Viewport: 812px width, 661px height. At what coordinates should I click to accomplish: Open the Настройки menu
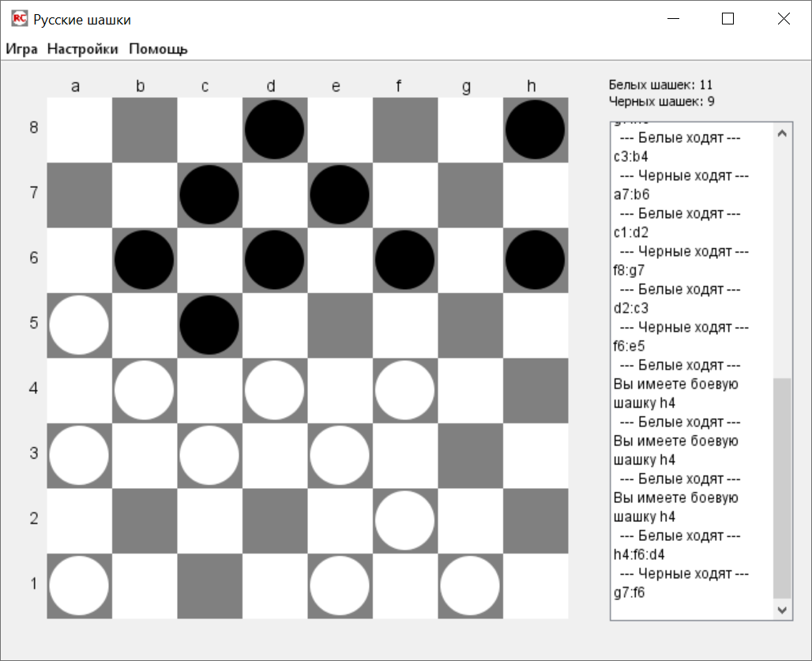(83, 49)
